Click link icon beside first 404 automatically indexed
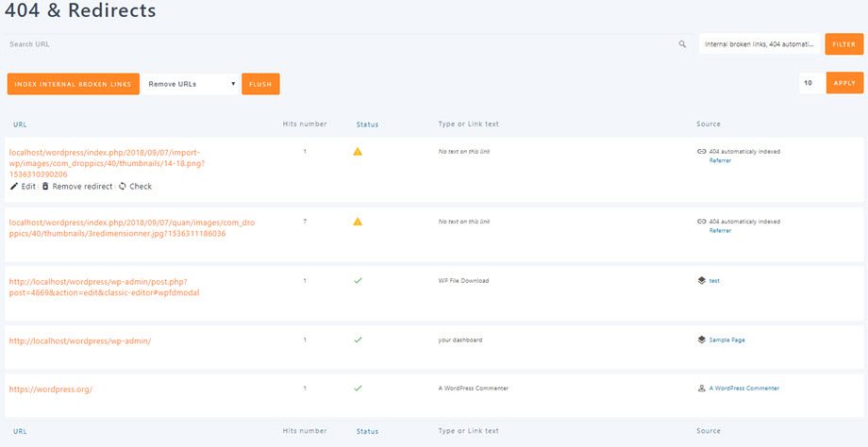The width and height of the screenshot is (868, 447). click(x=701, y=151)
